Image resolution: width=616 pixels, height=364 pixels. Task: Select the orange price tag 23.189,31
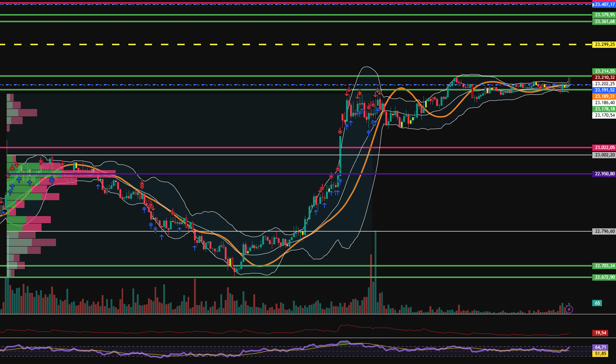point(604,96)
